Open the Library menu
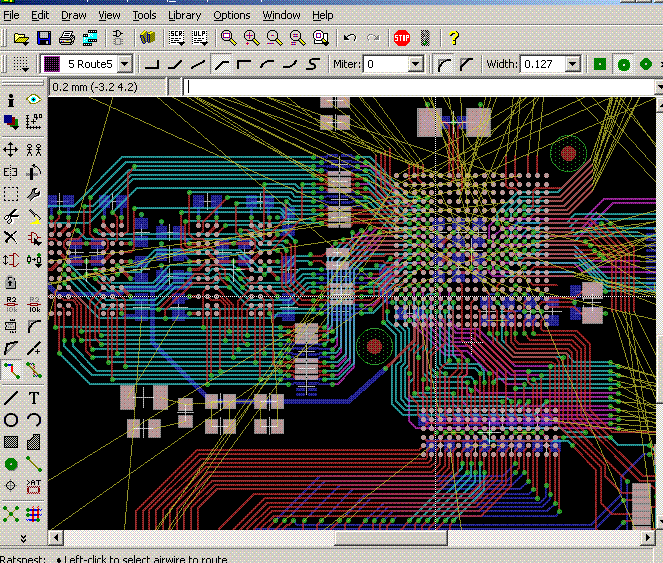This screenshot has height=563, width=663. click(184, 15)
